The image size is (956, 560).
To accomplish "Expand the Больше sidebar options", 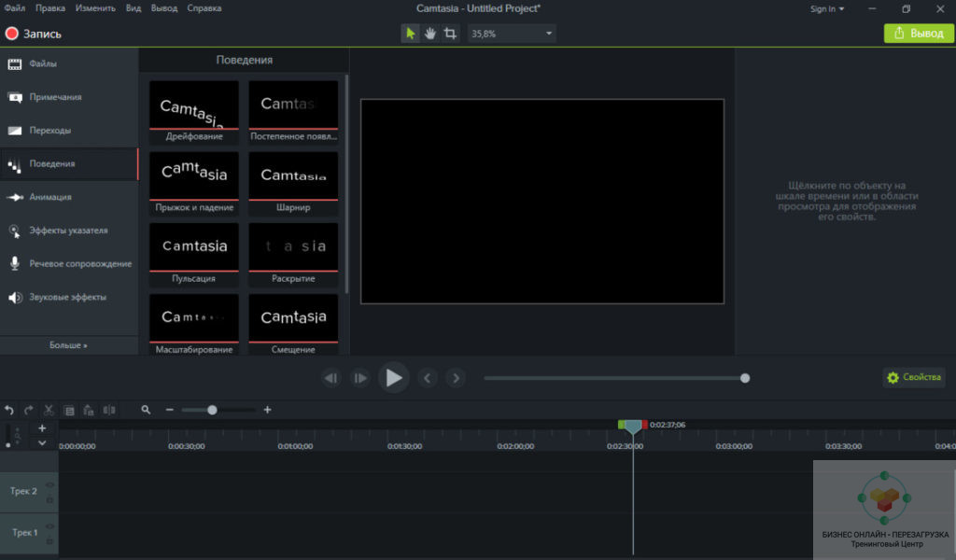I will point(68,345).
